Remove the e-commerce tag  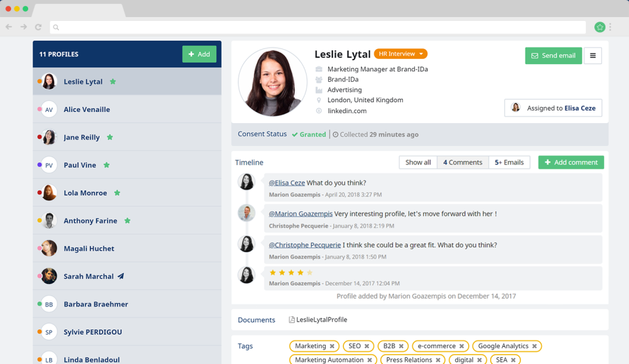[461, 346]
